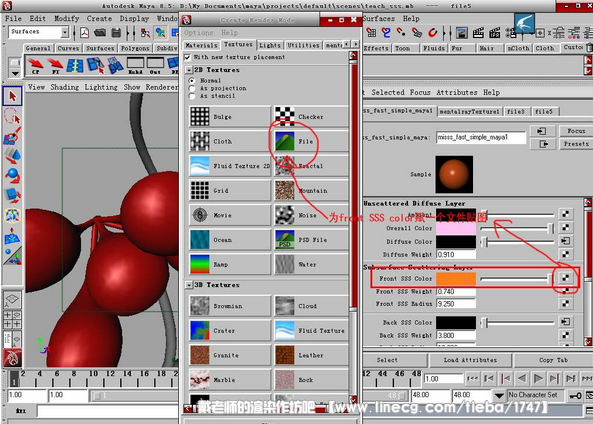
Task: Create a Fluid Texture 2D node
Action: coord(230,166)
